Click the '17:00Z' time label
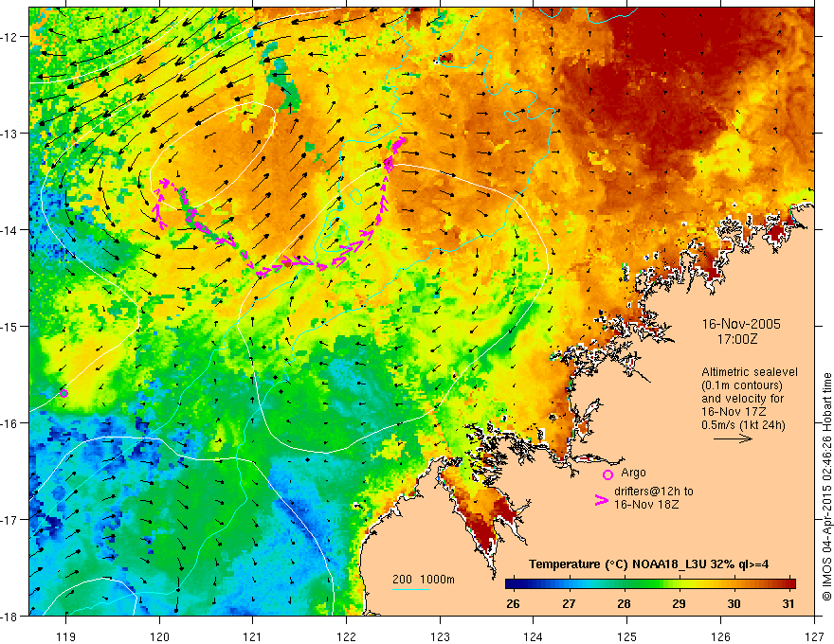834x644 pixels. [736, 339]
